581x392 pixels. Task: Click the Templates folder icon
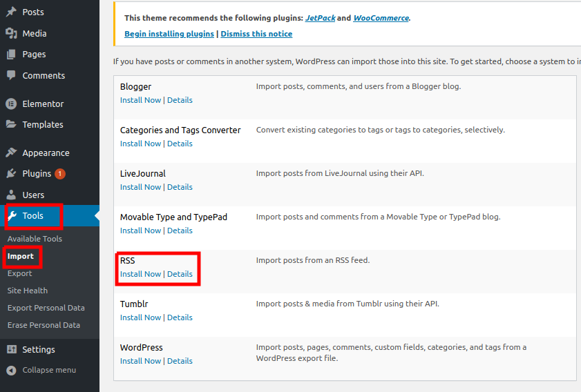click(x=11, y=125)
